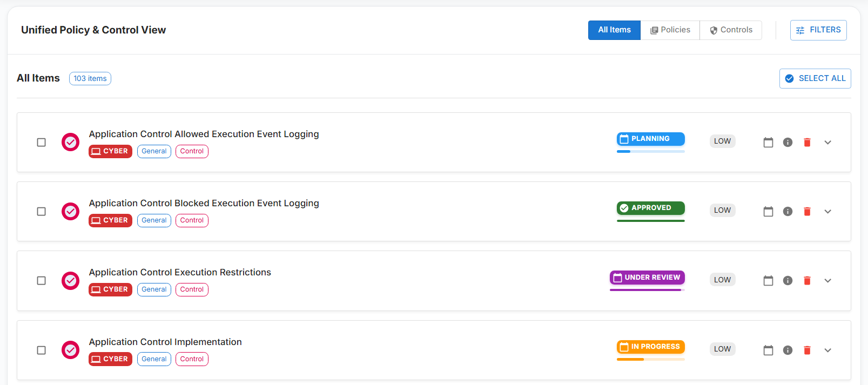Open calendar for Application Control Implementation row
This screenshot has height=385, width=868.
768,350
